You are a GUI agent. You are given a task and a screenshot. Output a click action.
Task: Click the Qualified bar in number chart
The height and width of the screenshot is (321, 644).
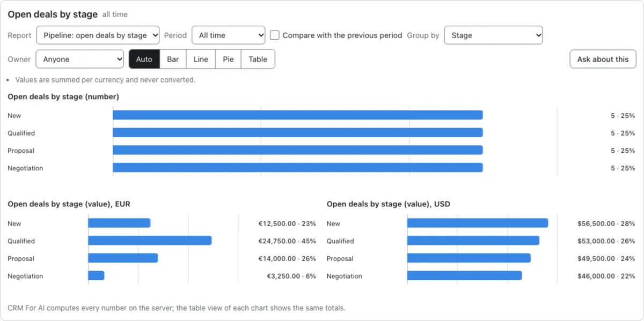pyautogui.click(x=298, y=133)
